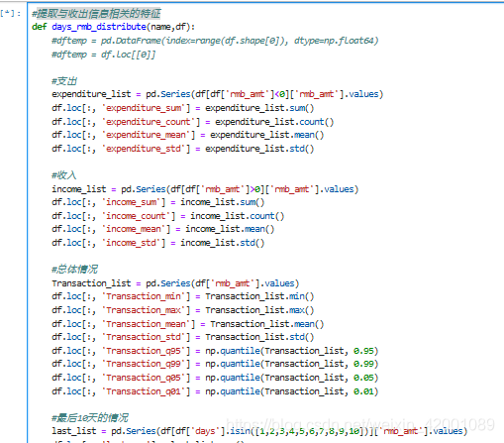The width and height of the screenshot is (504, 443).
Task: Click the commented line '#dftemp = df.loc[[0]]'
Action: pyautogui.click(x=103, y=55)
